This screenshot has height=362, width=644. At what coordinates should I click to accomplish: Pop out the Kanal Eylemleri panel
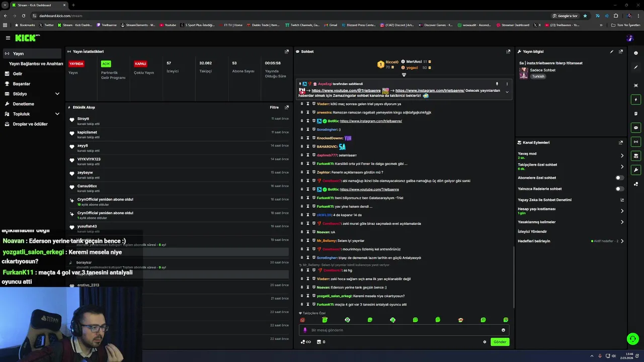pyautogui.click(x=621, y=142)
